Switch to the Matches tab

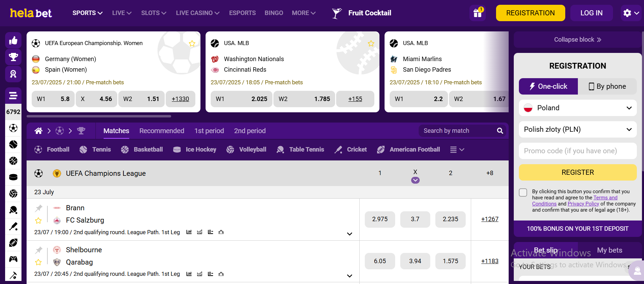tap(116, 131)
